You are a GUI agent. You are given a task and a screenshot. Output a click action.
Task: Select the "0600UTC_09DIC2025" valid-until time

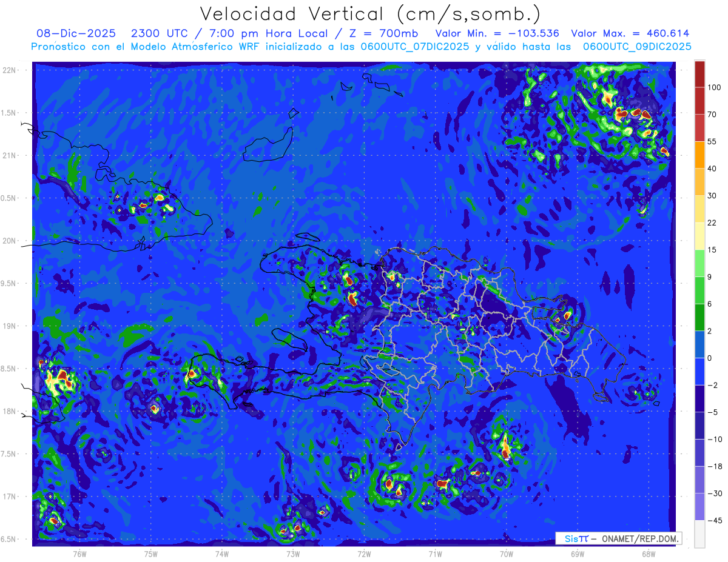point(637,47)
